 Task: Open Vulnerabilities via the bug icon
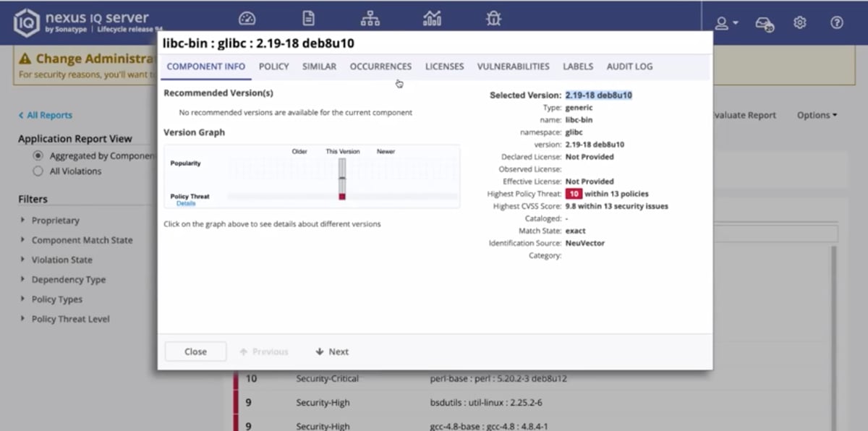493,20
